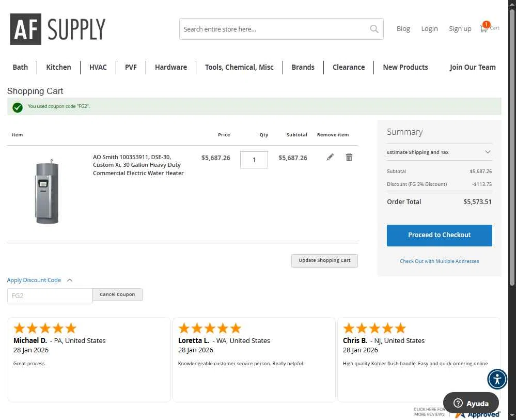Image resolution: width=516 pixels, height=420 pixels.
Task: Open AO Smith water heater product link
Action: click(x=138, y=165)
